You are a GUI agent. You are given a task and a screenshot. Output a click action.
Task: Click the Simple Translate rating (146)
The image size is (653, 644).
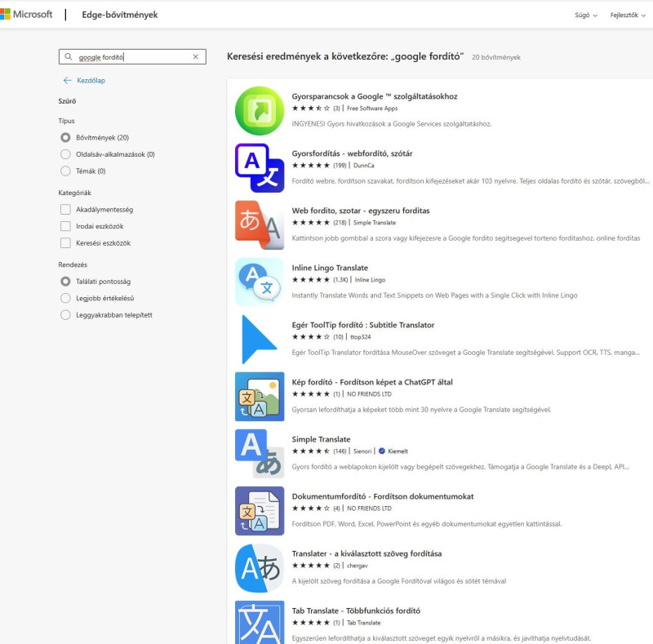(319, 451)
